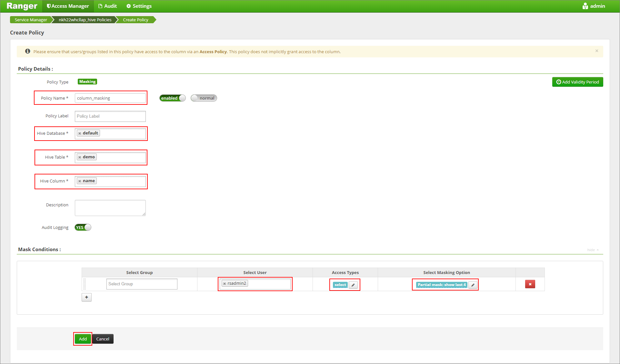Click the Cancel button to discard changes
This screenshot has width=620, height=364.
click(x=103, y=339)
